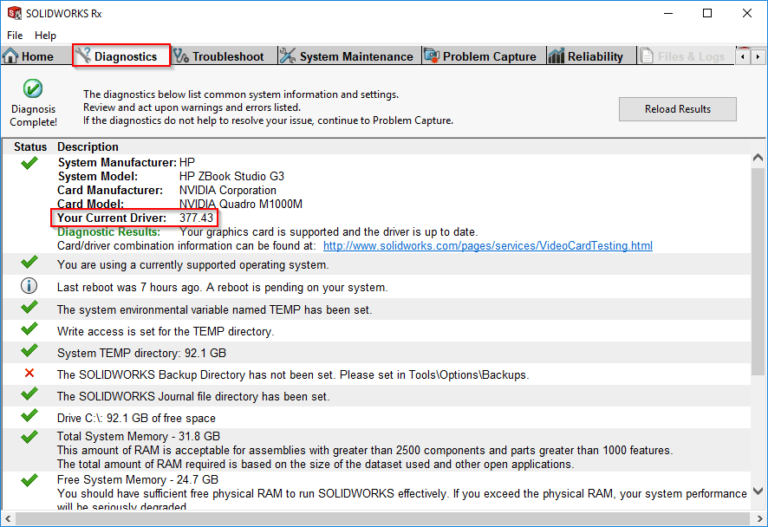Switch to the Diagnostics tab
This screenshot has width=768, height=527.
tap(121, 56)
